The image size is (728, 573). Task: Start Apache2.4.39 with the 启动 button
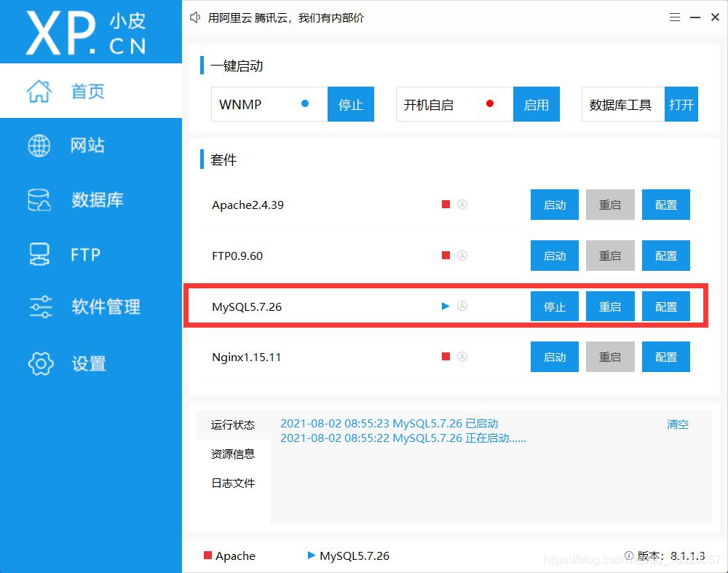click(554, 205)
